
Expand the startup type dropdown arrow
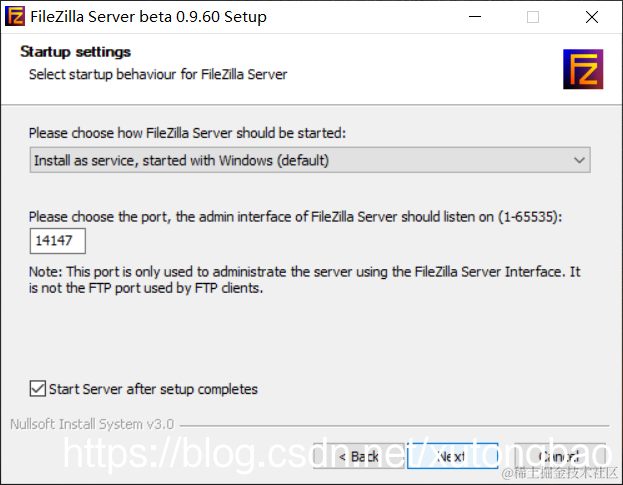click(x=579, y=160)
